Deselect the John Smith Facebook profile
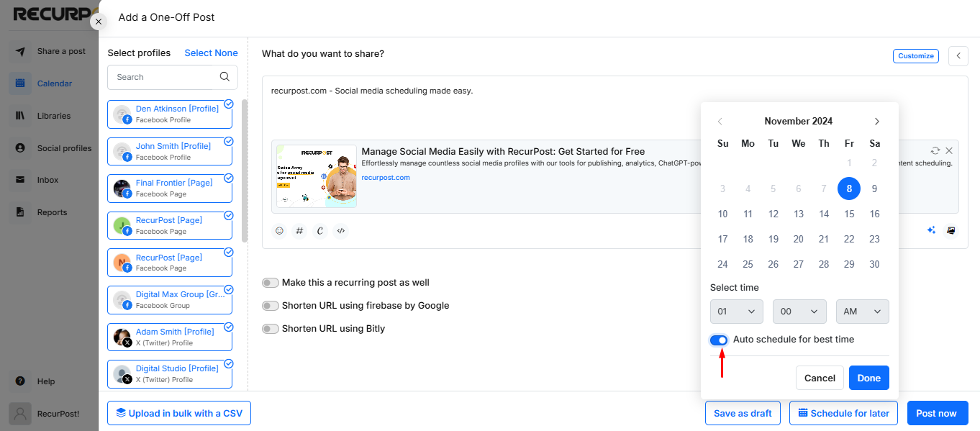 (x=170, y=151)
